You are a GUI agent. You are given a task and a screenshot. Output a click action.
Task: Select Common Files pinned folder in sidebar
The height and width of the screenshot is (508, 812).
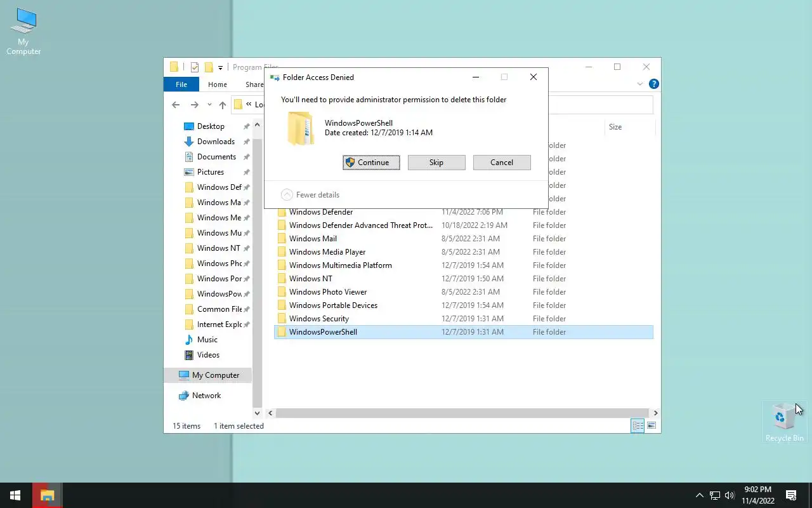(216, 309)
